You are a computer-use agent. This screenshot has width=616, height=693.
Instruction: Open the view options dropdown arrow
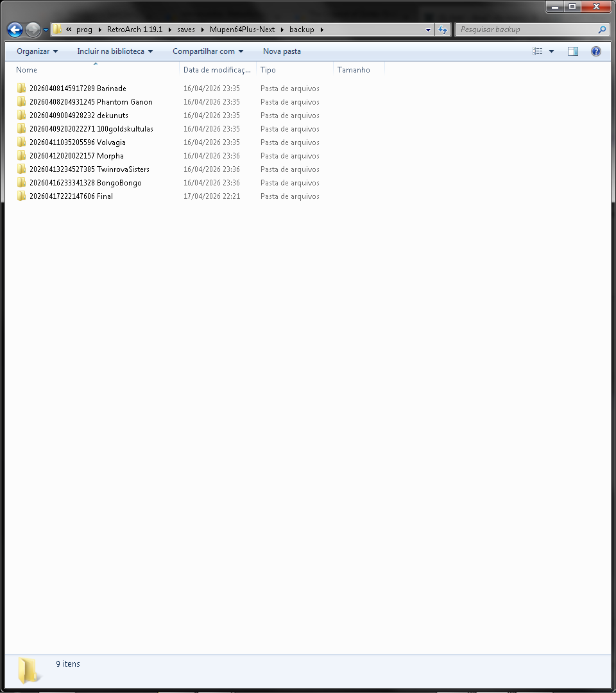pyautogui.click(x=551, y=51)
